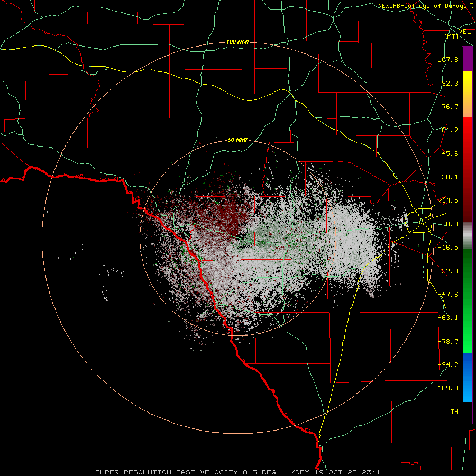
Task: Select the -94.2 velocity scale value
Action: (448, 365)
